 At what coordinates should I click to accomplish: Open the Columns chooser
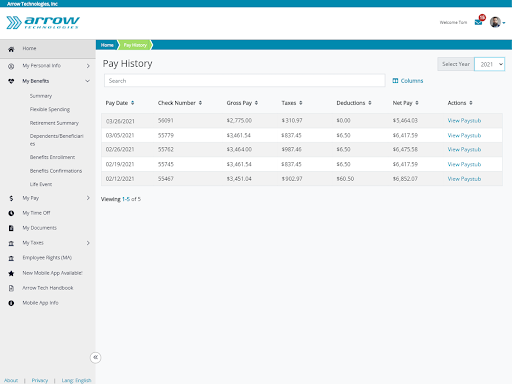[408, 81]
